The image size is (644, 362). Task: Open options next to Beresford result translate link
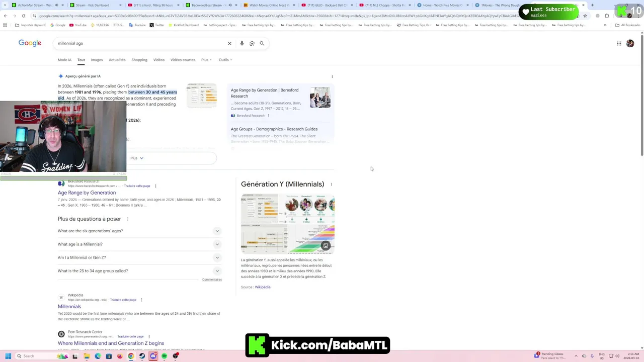(x=155, y=186)
